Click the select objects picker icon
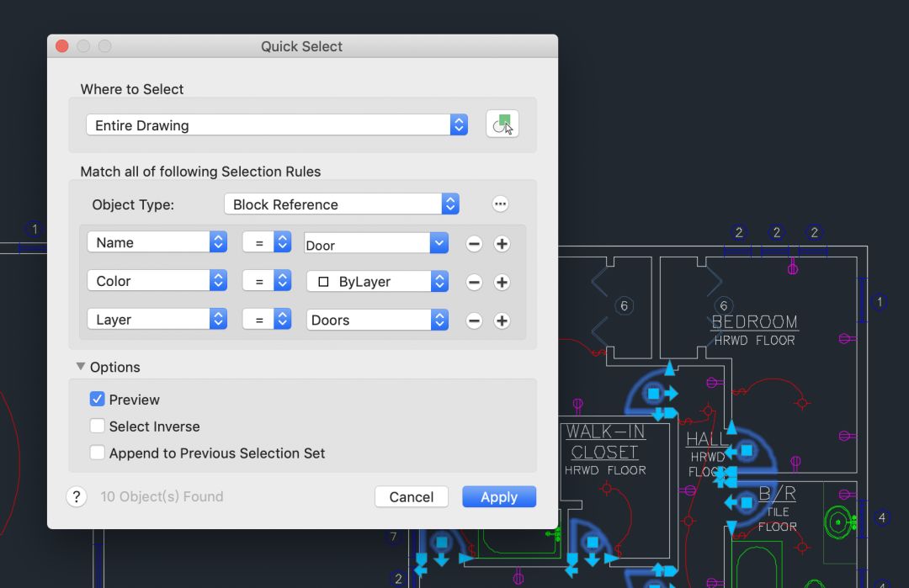The width and height of the screenshot is (909, 588). click(502, 124)
